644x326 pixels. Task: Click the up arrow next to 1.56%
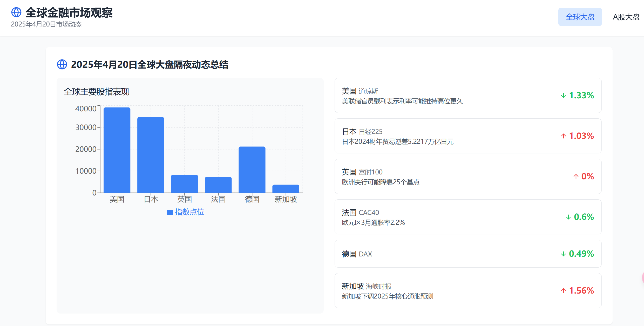click(x=563, y=291)
